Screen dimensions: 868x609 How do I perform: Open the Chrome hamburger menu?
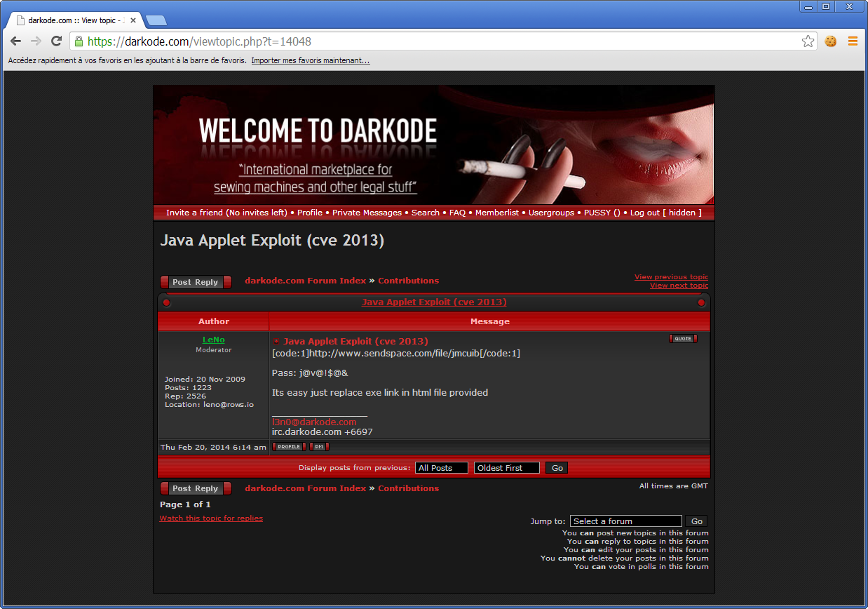coord(853,41)
